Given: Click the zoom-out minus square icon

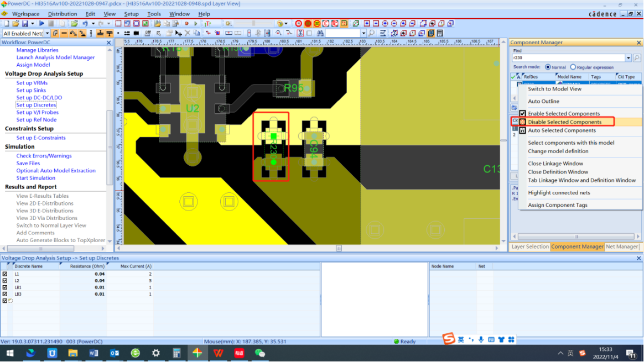Looking at the screenshot, I should (376, 23).
